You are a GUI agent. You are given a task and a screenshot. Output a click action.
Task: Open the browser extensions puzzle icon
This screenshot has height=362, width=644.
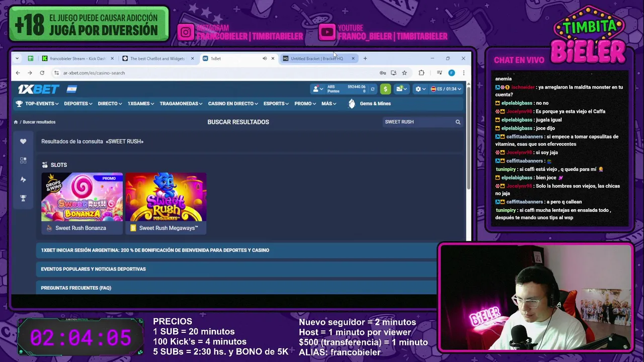point(421,73)
